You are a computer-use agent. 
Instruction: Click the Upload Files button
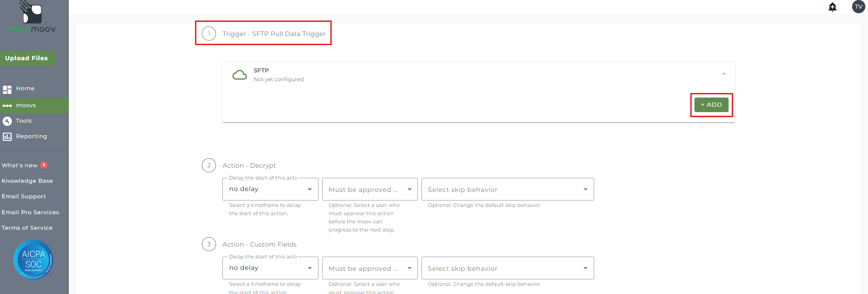(26, 58)
